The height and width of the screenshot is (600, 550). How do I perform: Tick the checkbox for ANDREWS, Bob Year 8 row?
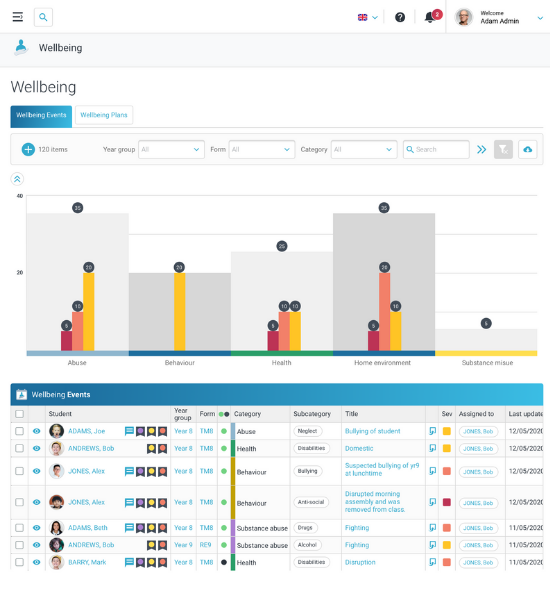coord(20,448)
